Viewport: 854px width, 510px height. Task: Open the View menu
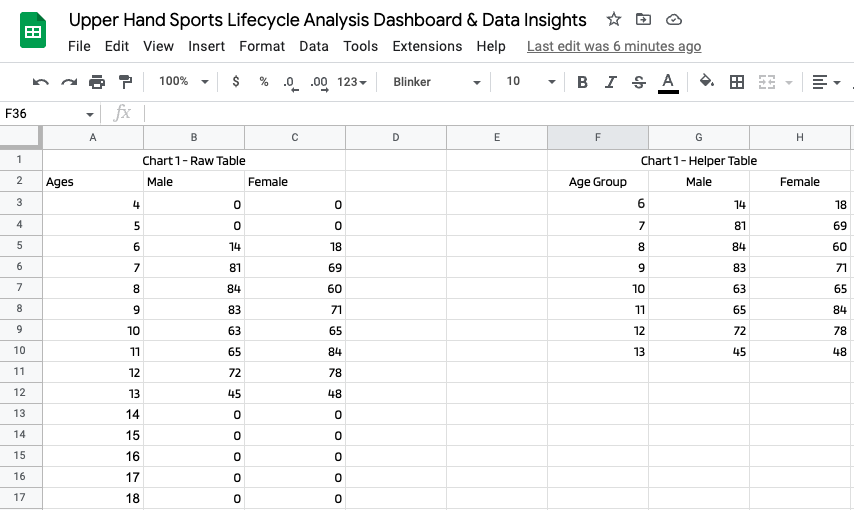click(158, 46)
